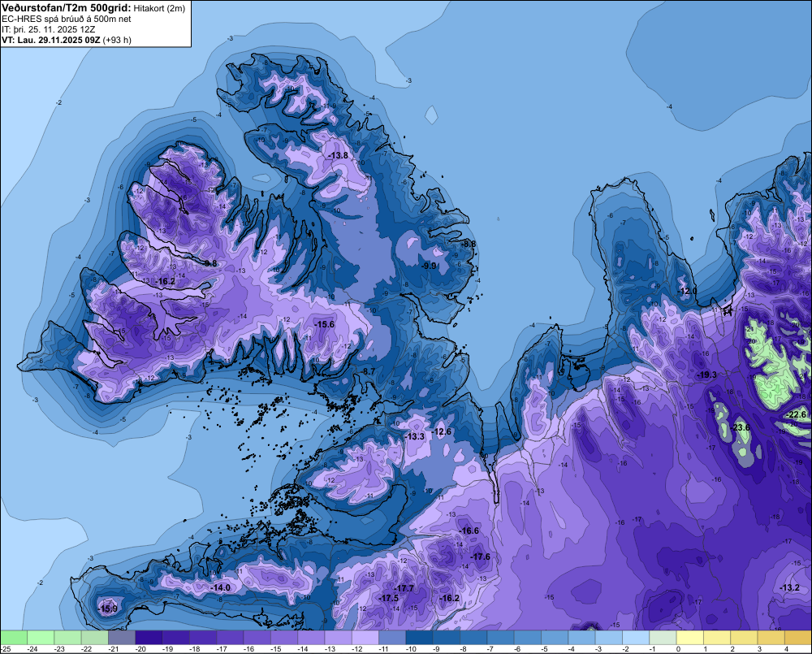Viewport: 812px width, 654px height.
Task: Click the light green -25 legend swatch
Action: [14, 637]
